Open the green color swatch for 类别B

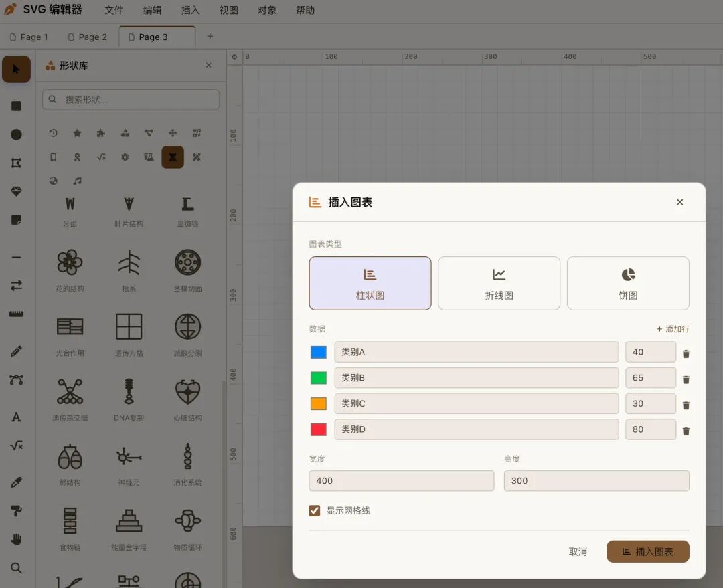[318, 378]
